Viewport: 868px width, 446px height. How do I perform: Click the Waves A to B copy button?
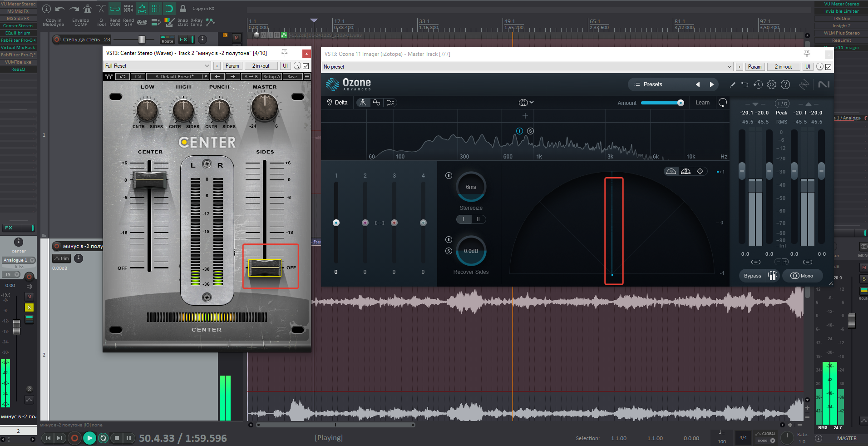point(251,77)
